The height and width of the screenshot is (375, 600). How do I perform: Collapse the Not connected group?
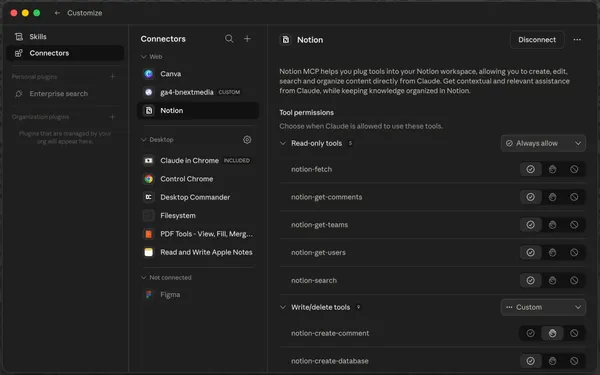tap(144, 277)
